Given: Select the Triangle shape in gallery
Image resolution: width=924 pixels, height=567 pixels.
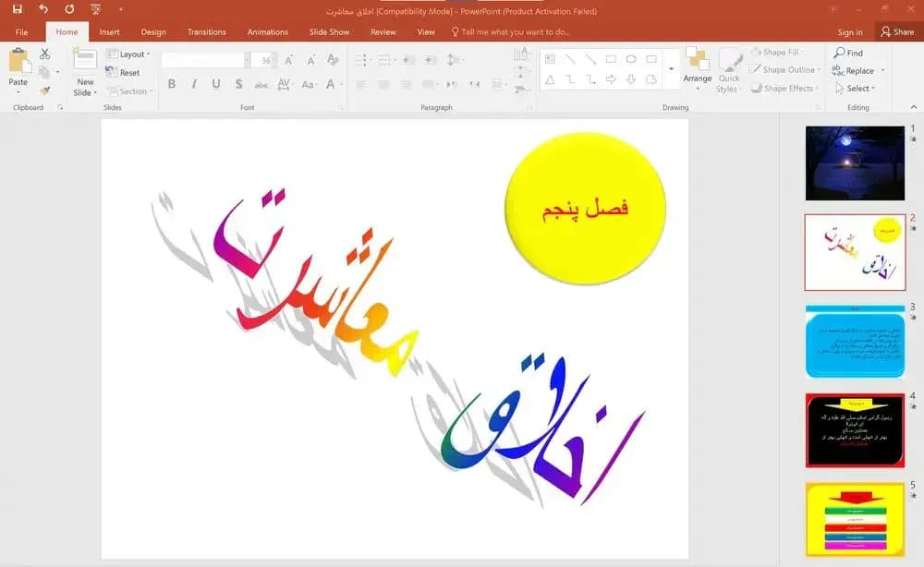Looking at the screenshot, I should (x=550, y=78).
